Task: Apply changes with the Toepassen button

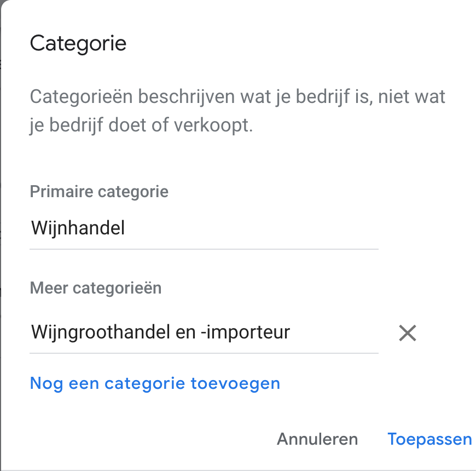Action: pos(429,439)
